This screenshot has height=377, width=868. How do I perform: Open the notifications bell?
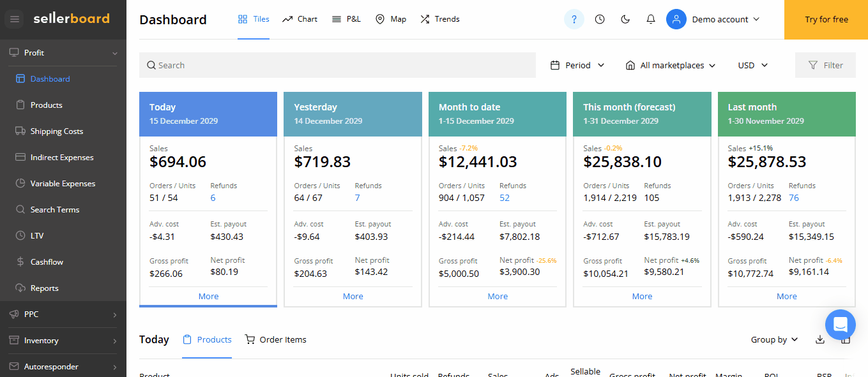(x=651, y=19)
